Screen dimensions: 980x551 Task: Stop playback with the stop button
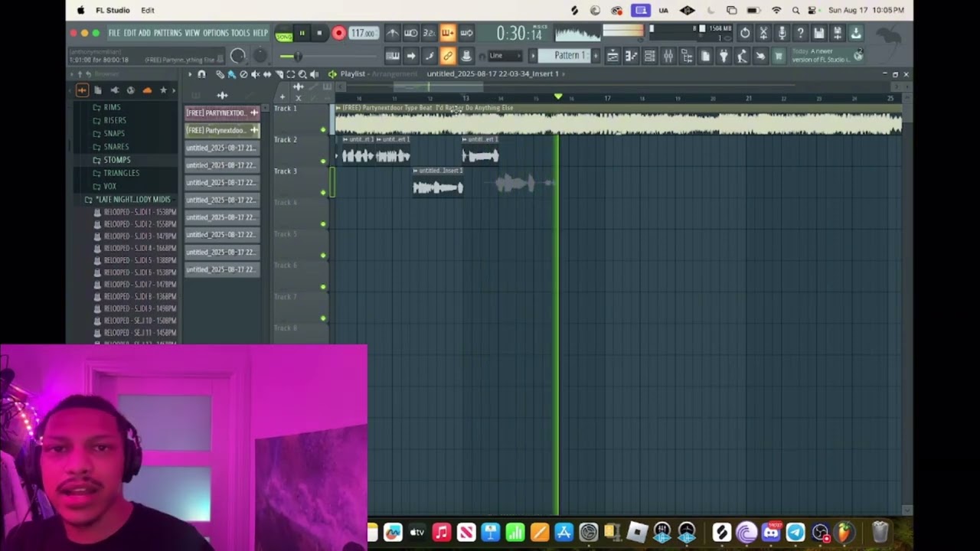pos(319,33)
